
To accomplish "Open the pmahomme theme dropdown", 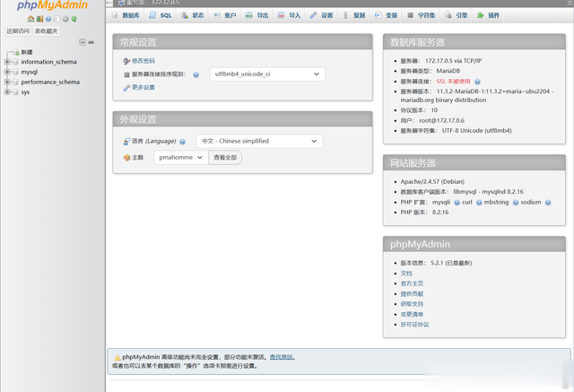I will pyautogui.click(x=181, y=157).
